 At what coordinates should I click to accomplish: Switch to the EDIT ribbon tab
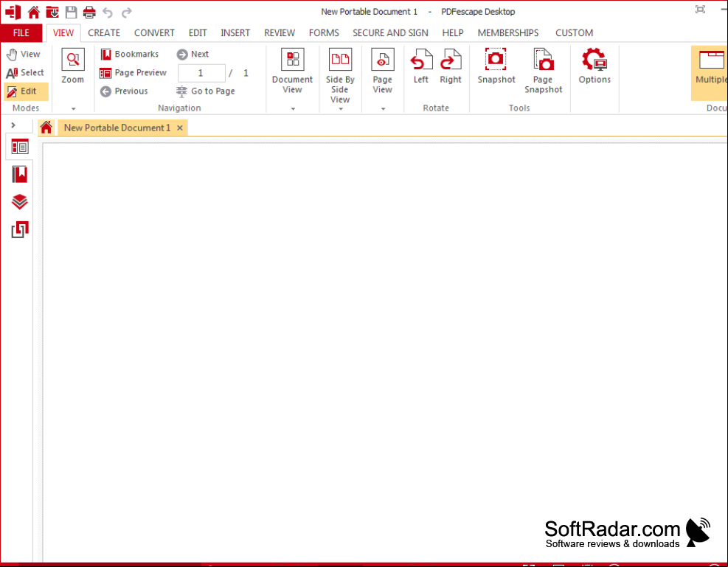point(198,33)
